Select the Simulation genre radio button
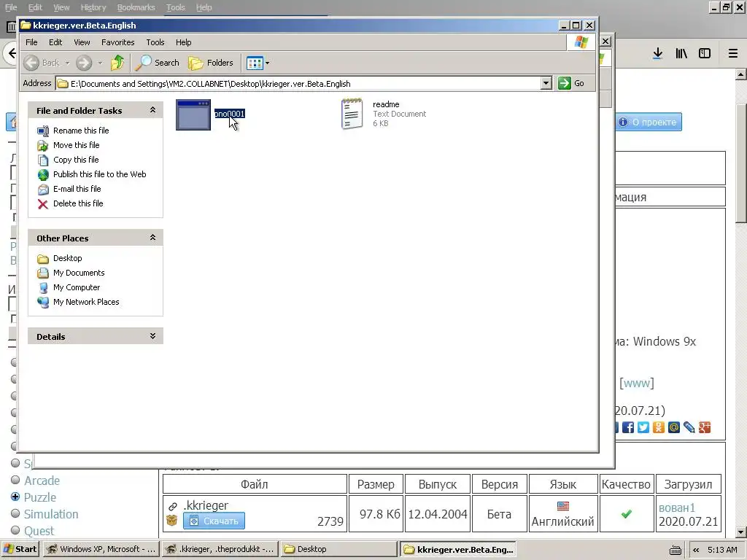The height and width of the screenshot is (560, 747). (x=15, y=513)
